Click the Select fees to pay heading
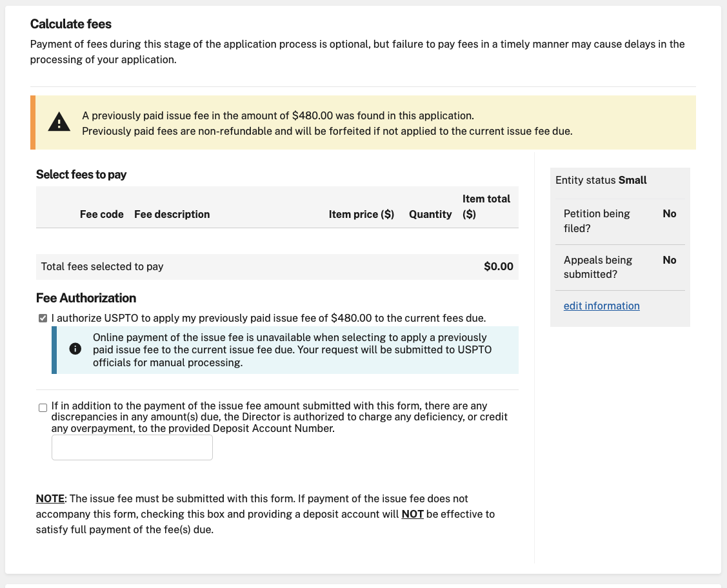 81,175
